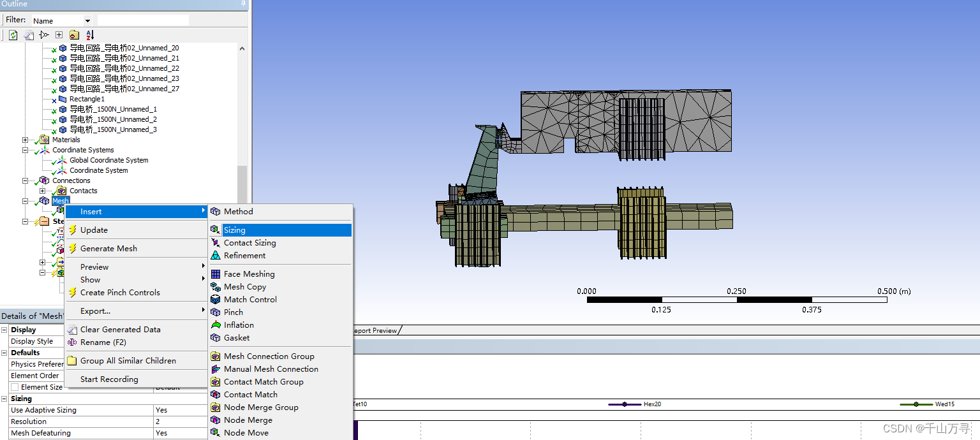Click the Gasket icon in submenu

point(216,338)
